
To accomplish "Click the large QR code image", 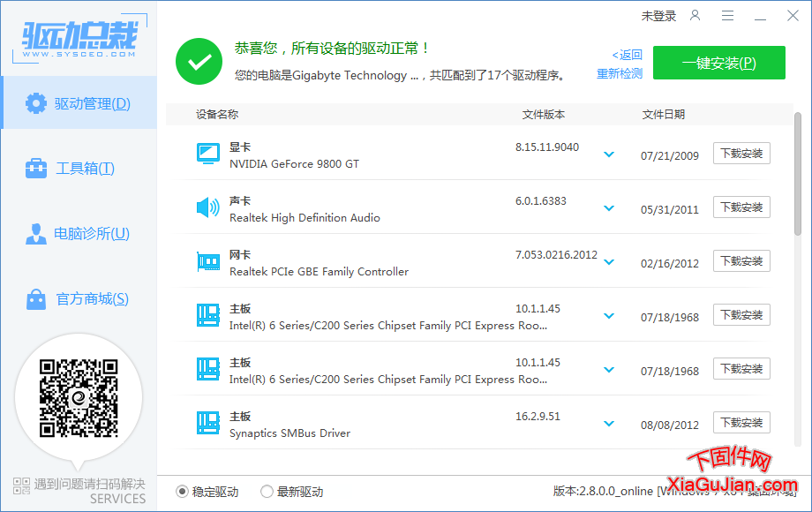I will pyautogui.click(x=79, y=398).
